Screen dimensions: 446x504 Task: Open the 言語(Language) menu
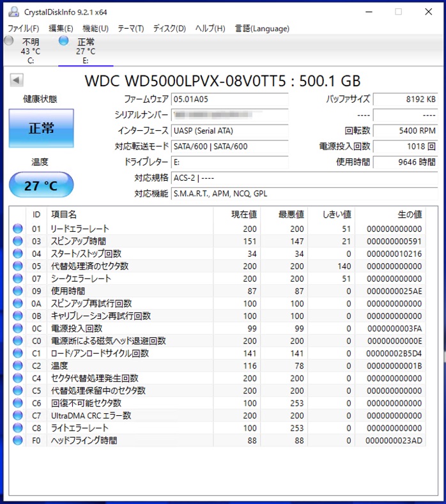pos(262,29)
